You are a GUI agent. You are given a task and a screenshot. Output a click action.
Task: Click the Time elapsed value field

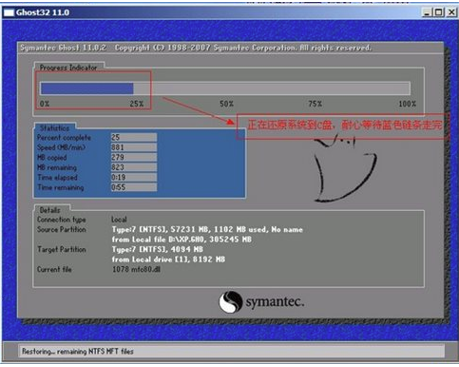click(x=134, y=177)
